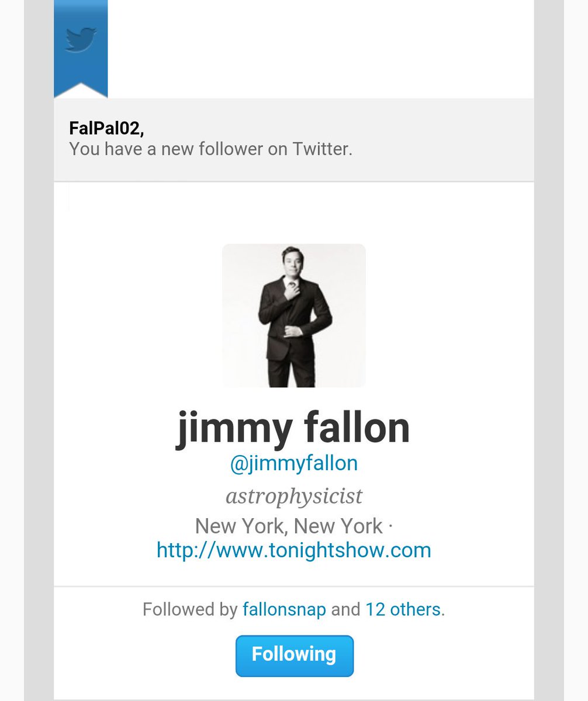Tap the blue ribbon's pointed bottom edge

pos(81,90)
